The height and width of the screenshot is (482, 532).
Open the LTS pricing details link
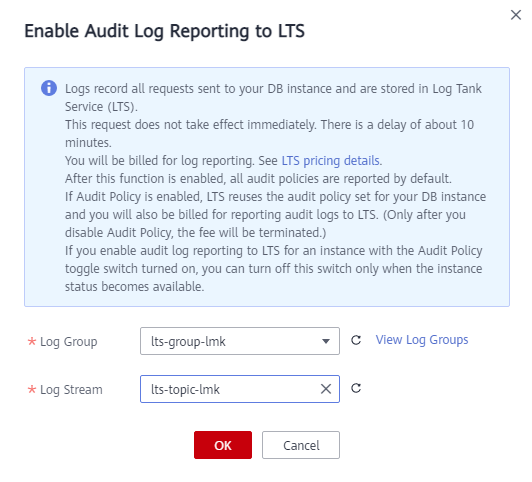[330, 161]
